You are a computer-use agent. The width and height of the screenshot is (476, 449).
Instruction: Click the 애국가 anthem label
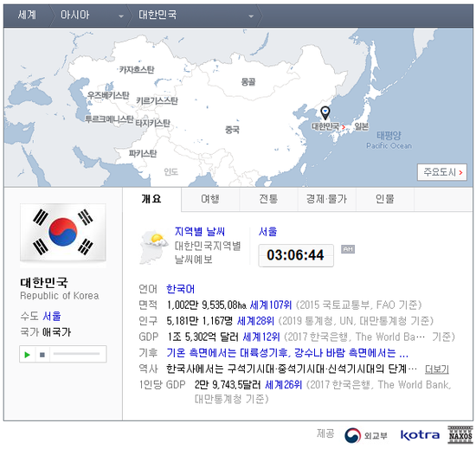56,332
